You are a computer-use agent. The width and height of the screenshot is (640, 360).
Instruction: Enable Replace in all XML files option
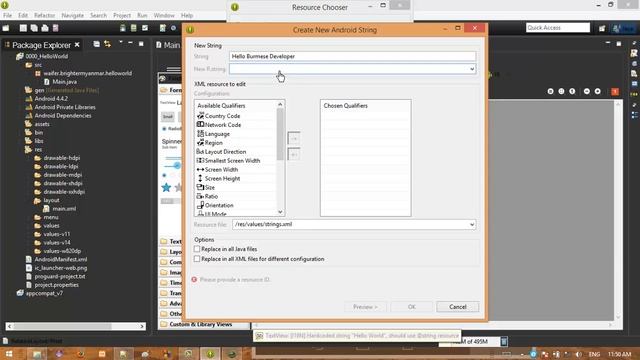pos(197,259)
